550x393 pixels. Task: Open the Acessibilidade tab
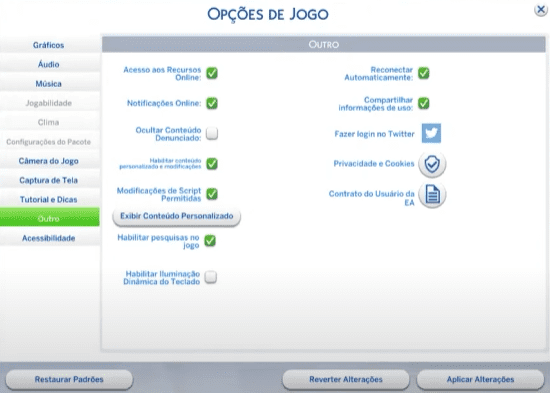click(49, 238)
